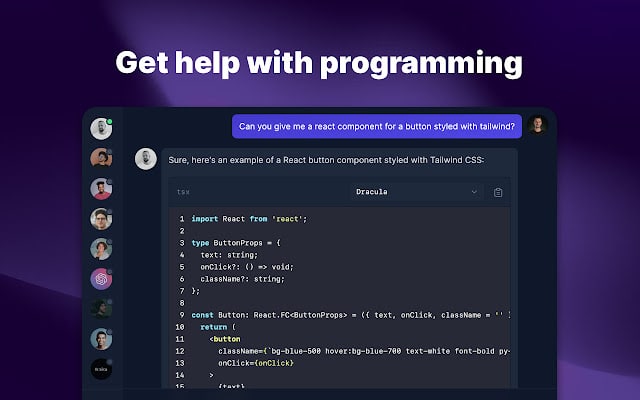Open the fifth sidebar avatar with short hair
This screenshot has width=640, height=400.
click(x=101, y=249)
